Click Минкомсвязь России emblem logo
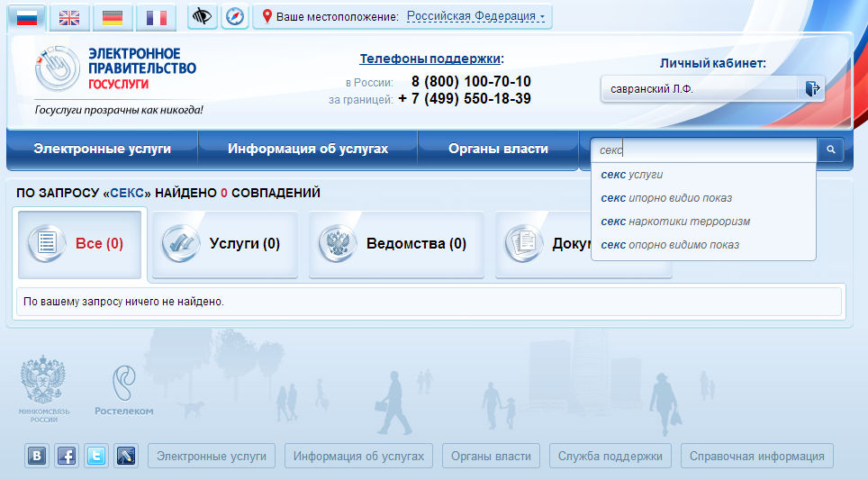This screenshot has height=480, width=868. 44,389
